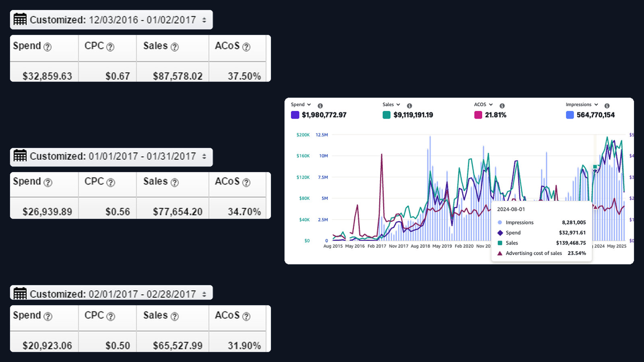Open date range stepper for 01/01/2017 - 01/31/2017
This screenshot has height=362, width=644.
click(204, 156)
